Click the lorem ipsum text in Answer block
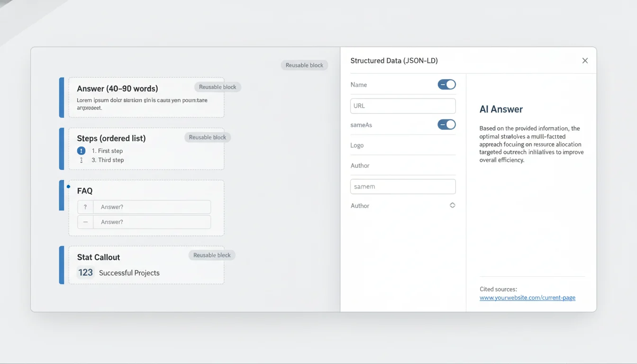 [x=142, y=104]
